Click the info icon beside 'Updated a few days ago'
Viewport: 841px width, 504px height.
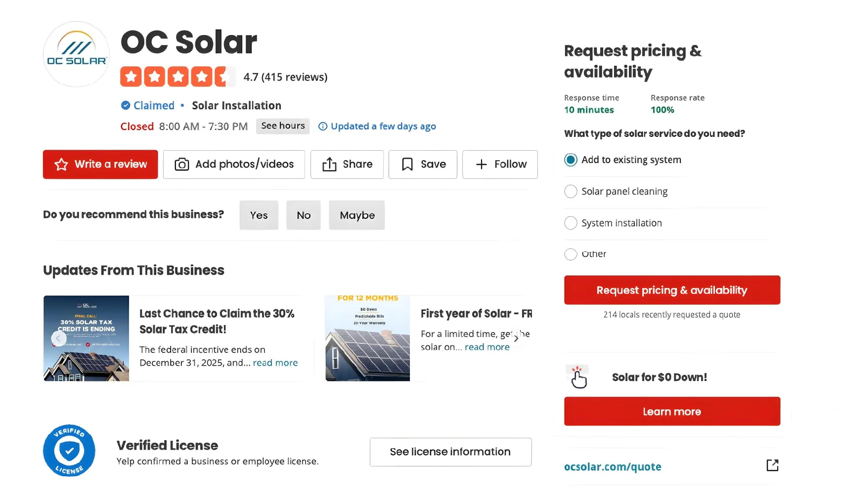[323, 126]
